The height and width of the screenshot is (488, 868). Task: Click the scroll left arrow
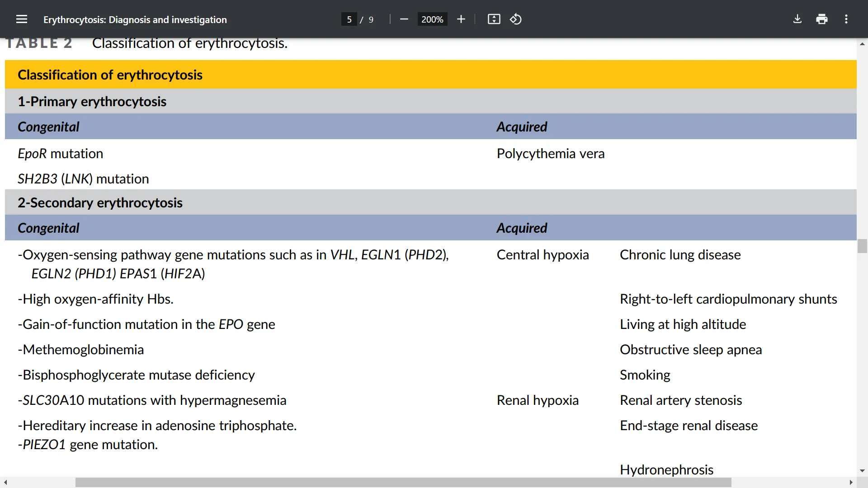5,483
